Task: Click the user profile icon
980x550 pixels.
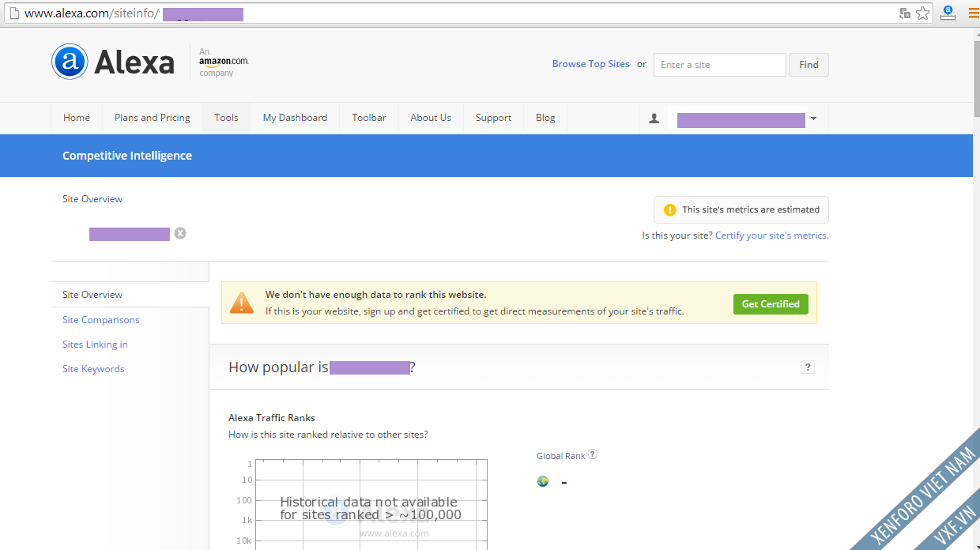Action: [x=654, y=119]
